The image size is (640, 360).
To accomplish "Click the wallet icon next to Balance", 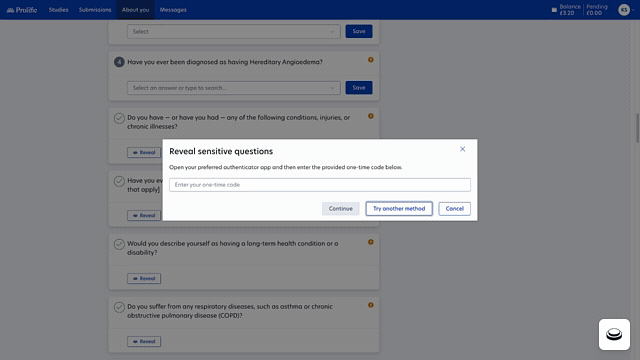I will point(554,10).
